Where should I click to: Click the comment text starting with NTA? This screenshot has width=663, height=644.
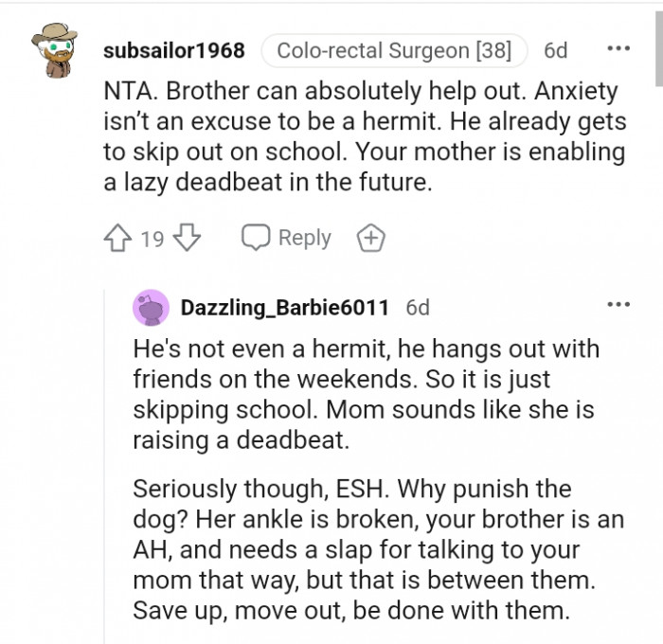pyautogui.click(x=364, y=137)
